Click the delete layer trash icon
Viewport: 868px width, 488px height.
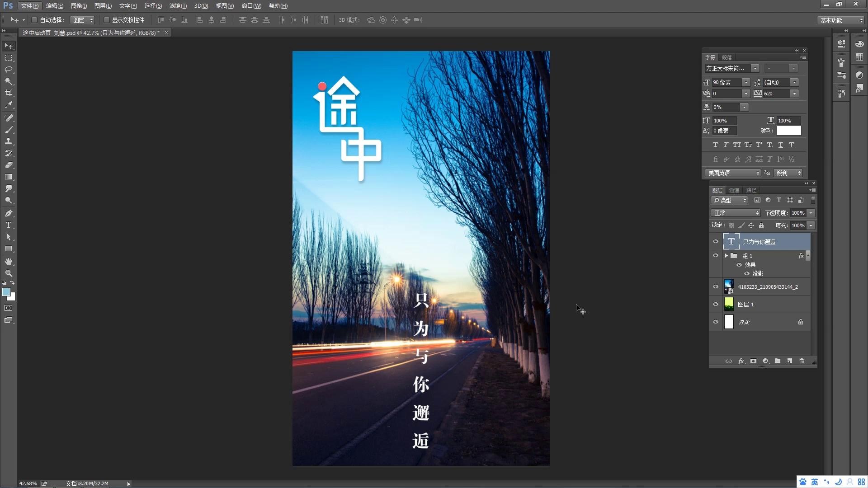[802, 361]
